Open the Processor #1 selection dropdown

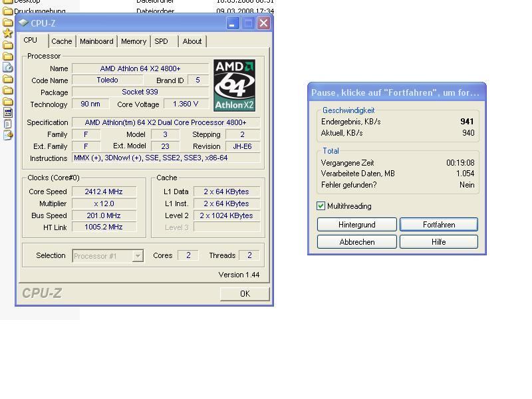click(138, 256)
